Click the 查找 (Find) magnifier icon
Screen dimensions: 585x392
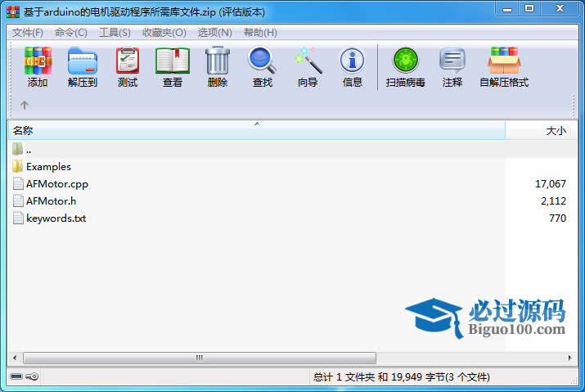[x=263, y=60]
